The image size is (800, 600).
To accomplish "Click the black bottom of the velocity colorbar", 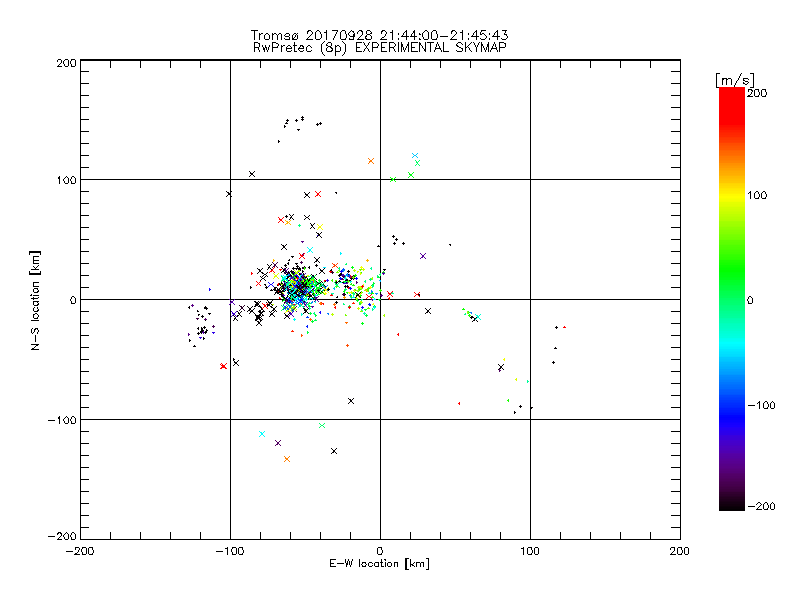I will pos(732,503).
